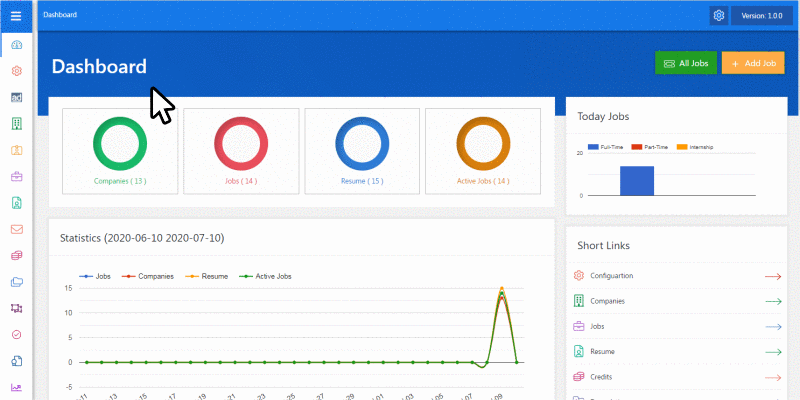Open the Jobs short link label
Image resolution: width=800 pixels, height=400 pixels.
(x=597, y=327)
